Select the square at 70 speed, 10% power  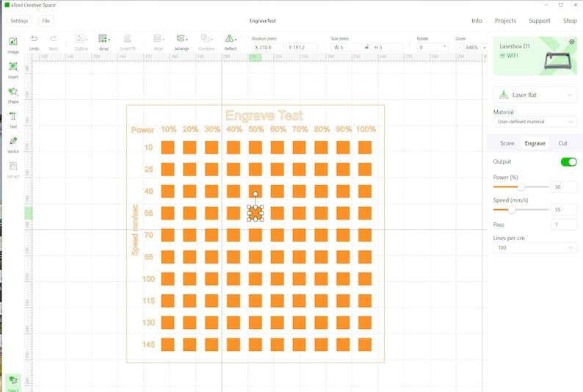pyautogui.click(x=167, y=235)
